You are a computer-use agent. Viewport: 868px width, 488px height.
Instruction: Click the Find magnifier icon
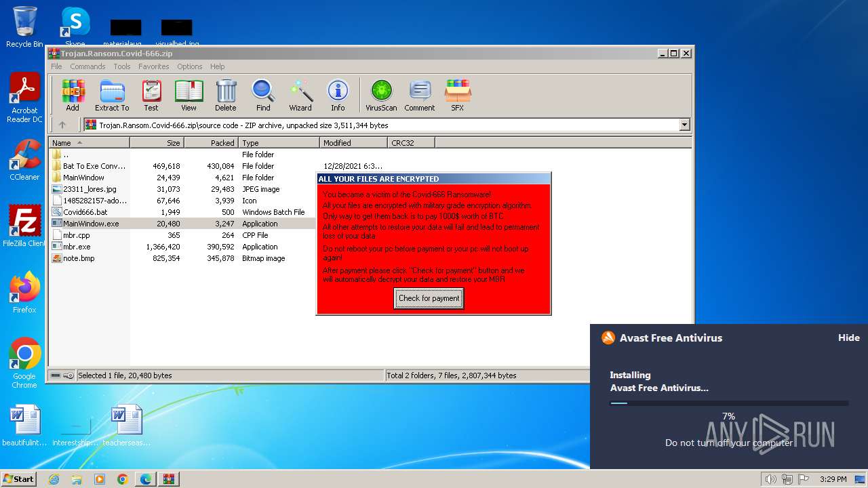[x=263, y=96]
